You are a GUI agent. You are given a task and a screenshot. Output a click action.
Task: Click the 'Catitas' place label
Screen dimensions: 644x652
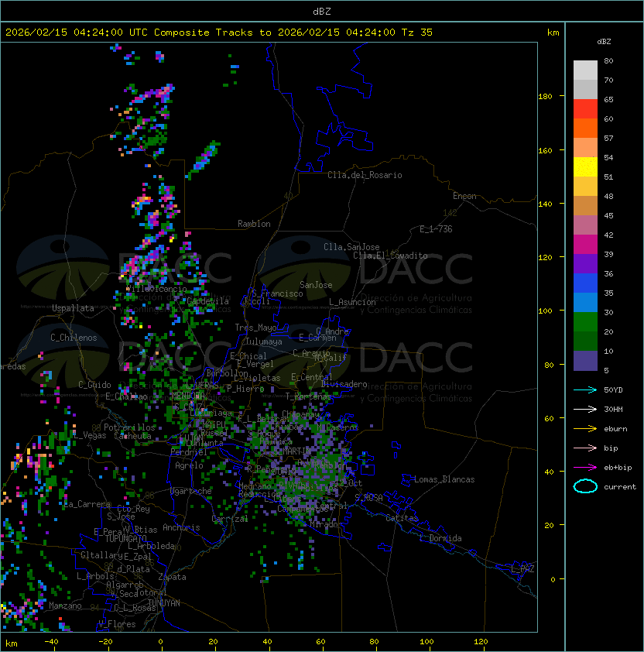pos(402,518)
